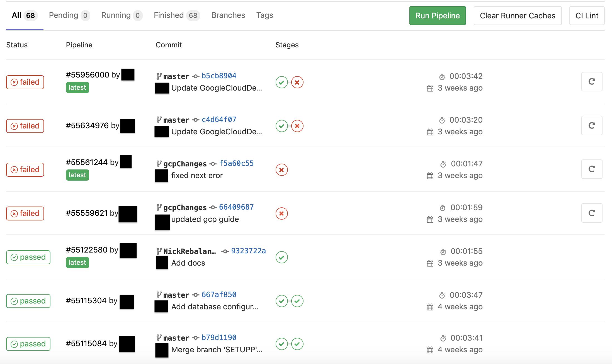Expand second passed stage of pipeline #55115304
612x364 pixels.
point(297,301)
